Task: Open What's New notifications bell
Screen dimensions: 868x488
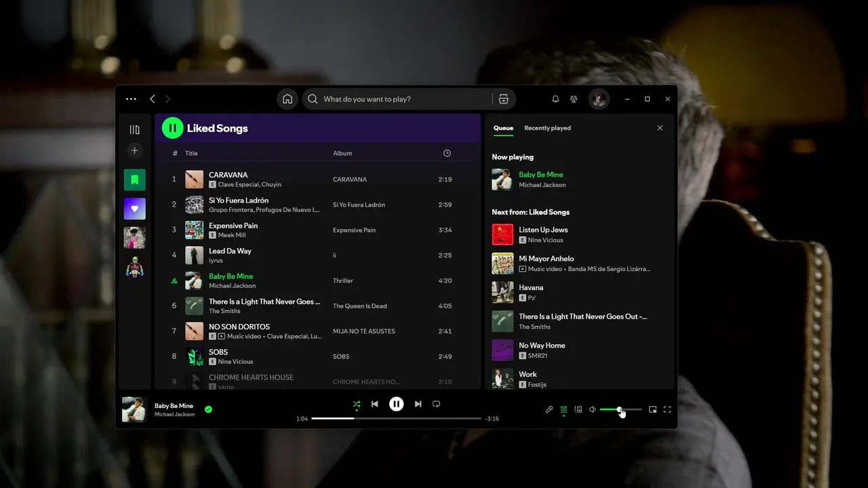Action: [x=555, y=99]
